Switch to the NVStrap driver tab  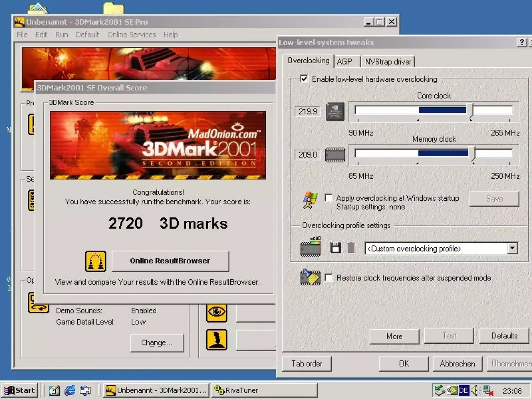(x=388, y=62)
